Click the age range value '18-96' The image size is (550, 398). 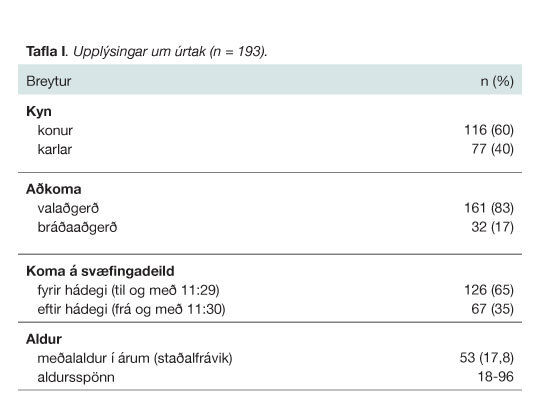pos(496,377)
